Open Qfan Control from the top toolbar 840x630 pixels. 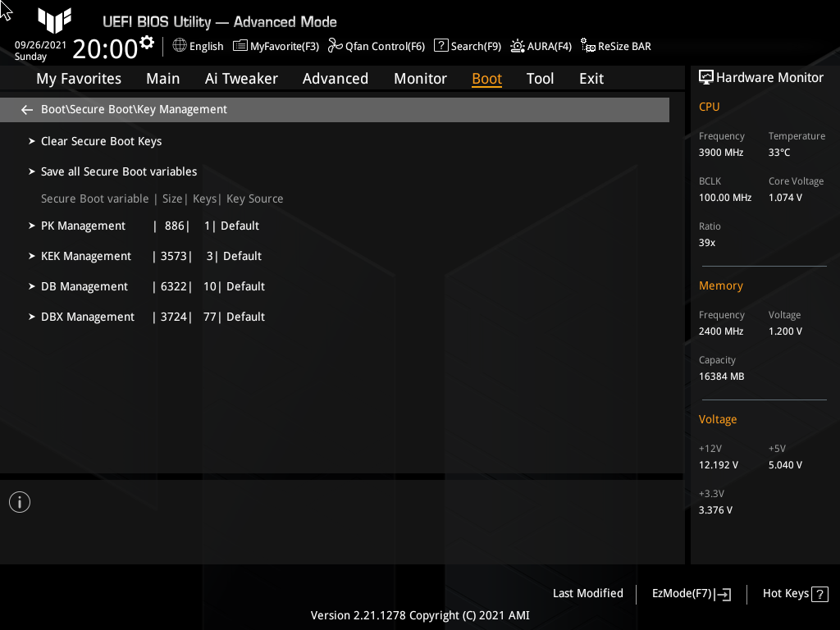[377, 46]
